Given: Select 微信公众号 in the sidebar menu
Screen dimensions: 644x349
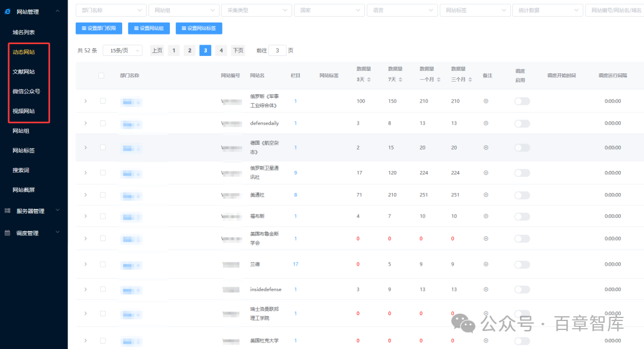Looking at the screenshot, I should coord(26,91).
